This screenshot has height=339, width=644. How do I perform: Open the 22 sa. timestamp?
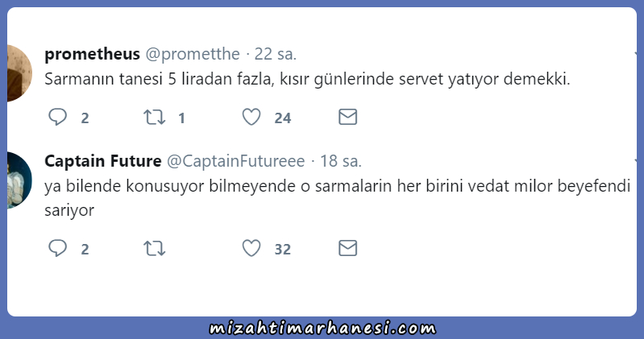coord(275,54)
